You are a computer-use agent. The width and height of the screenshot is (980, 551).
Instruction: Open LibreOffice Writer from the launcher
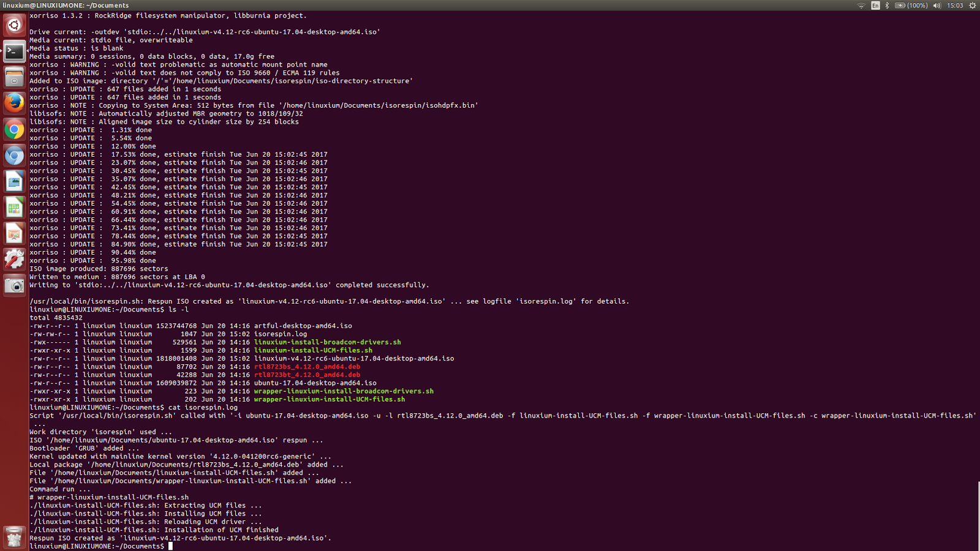click(x=14, y=181)
